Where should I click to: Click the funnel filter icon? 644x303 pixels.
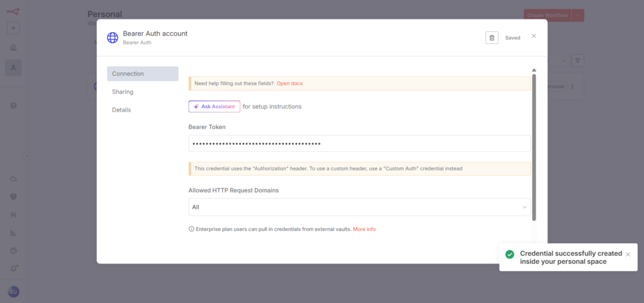578,61
